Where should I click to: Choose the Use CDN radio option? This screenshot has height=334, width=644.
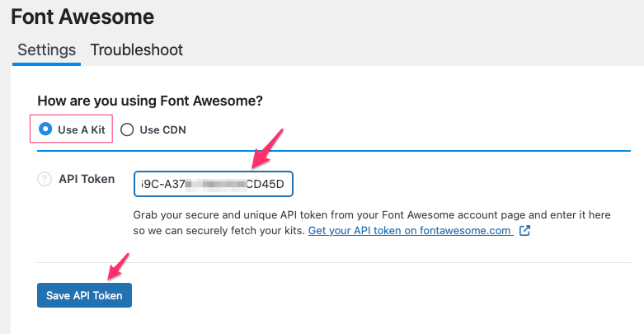tap(127, 129)
